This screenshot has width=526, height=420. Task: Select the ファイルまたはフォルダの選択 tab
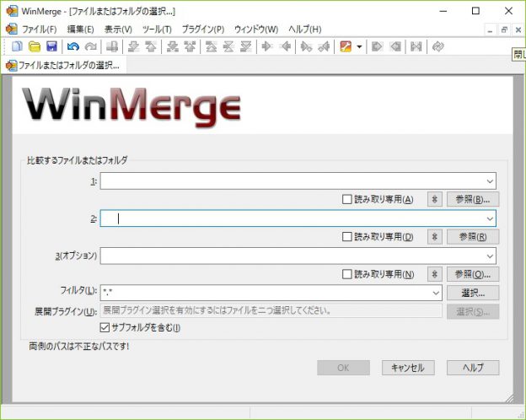tap(64, 65)
